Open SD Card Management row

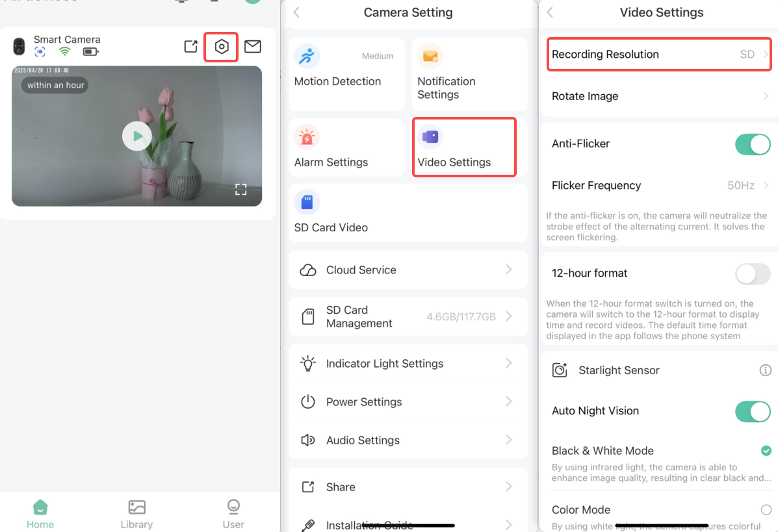(408, 316)
